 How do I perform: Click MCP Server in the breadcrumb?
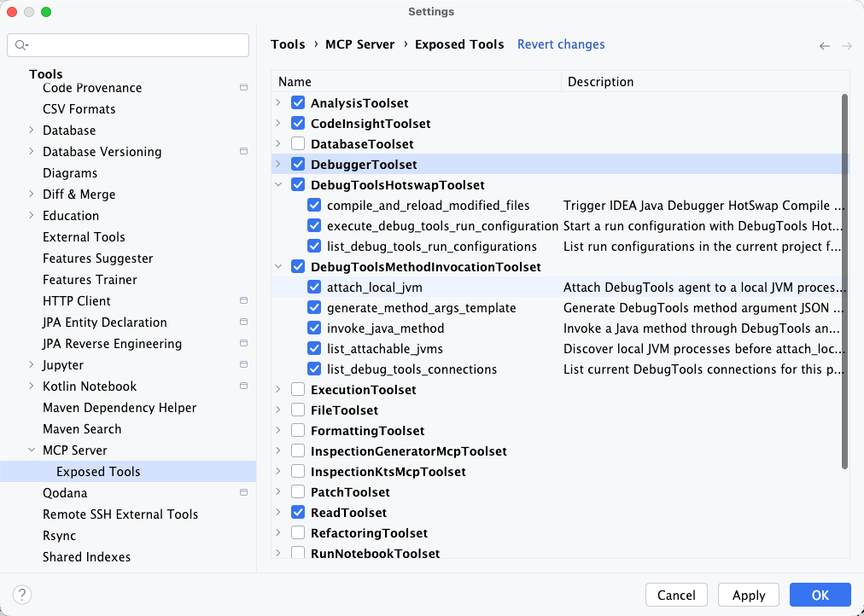(x=359, y=44)
